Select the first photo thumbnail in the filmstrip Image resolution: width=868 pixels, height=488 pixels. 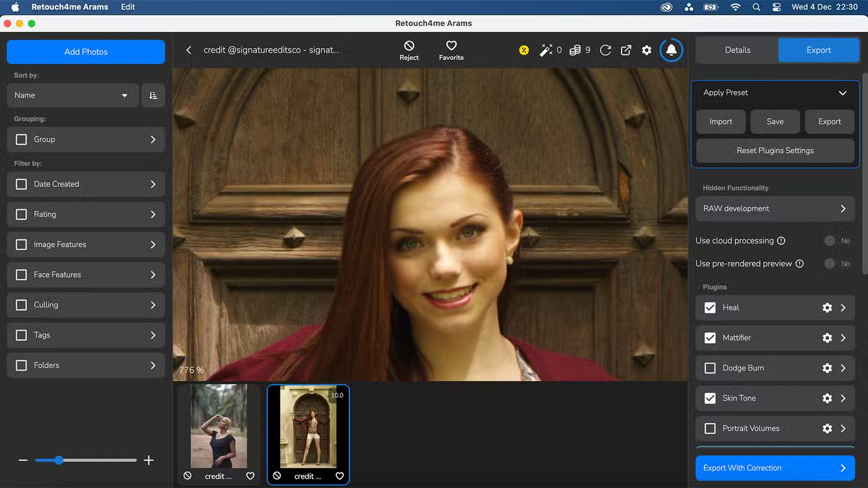coord(218,426)
